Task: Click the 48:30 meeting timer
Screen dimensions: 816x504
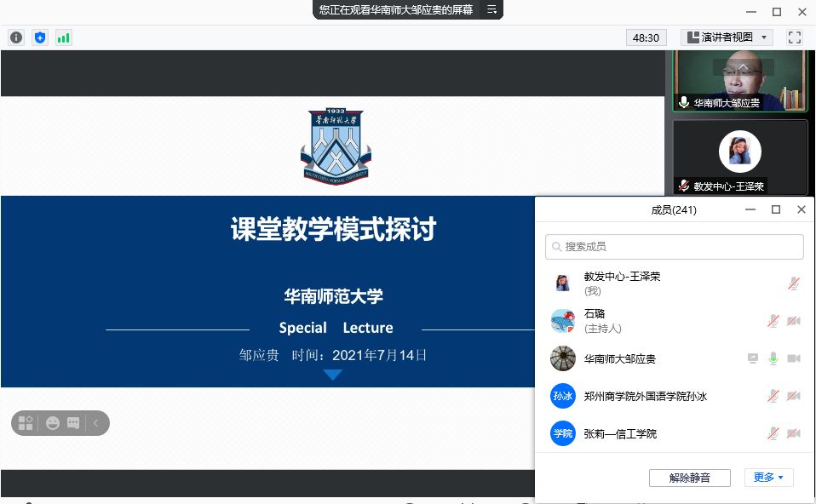Action: [646, 37]
